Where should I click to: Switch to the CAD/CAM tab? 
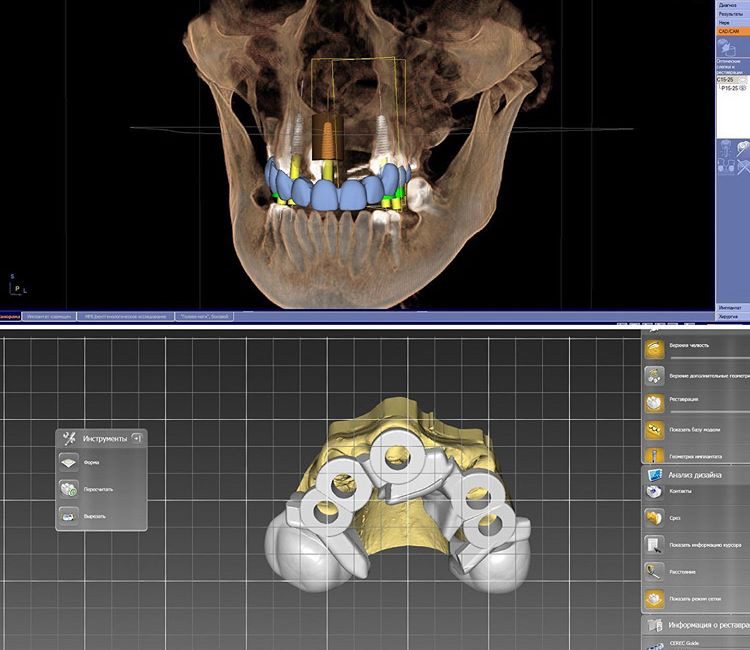click(733, 32)
